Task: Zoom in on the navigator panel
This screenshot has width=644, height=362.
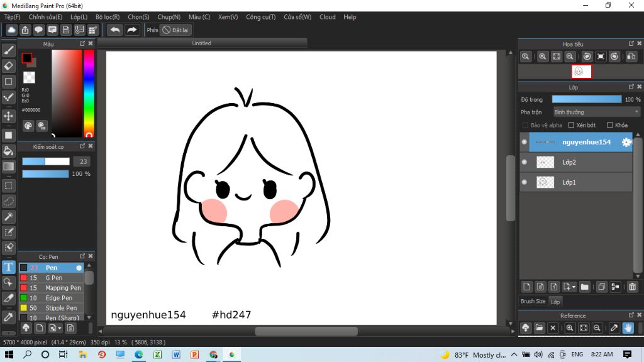Action: point(543,57)
